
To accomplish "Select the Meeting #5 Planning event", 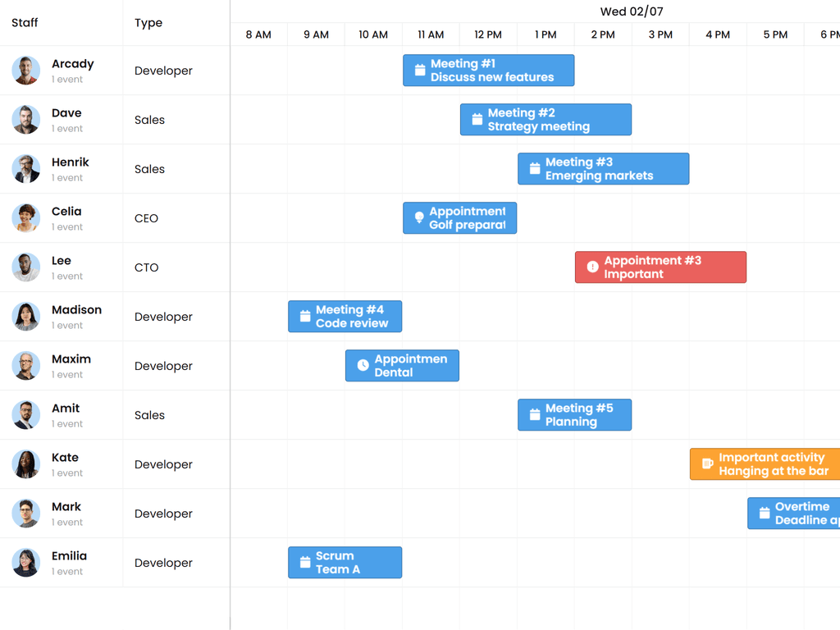I will tap(574, 415).
